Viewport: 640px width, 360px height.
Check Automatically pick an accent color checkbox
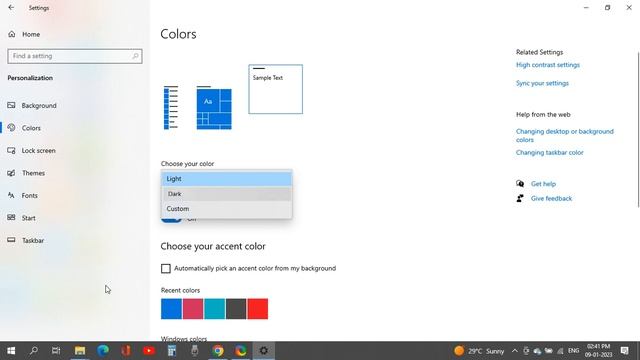tap(166, 269)
